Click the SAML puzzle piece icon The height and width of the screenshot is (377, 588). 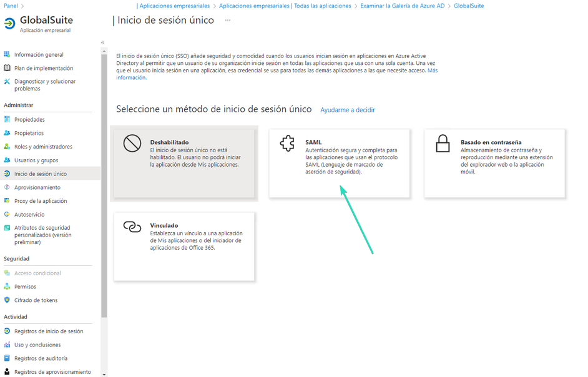coord(287,144)
